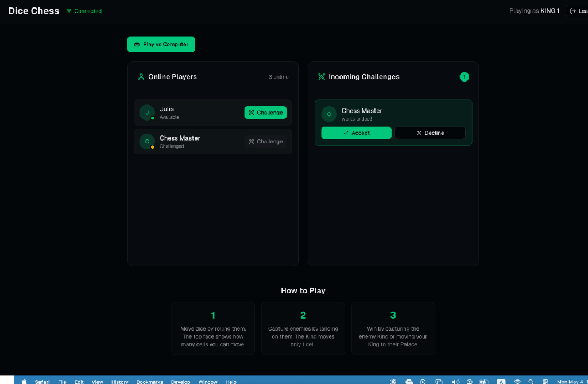Accept Chess Master's duel challenge
Image resolution: width=588 pixels, height=384 pixels.
coord(356,133)
